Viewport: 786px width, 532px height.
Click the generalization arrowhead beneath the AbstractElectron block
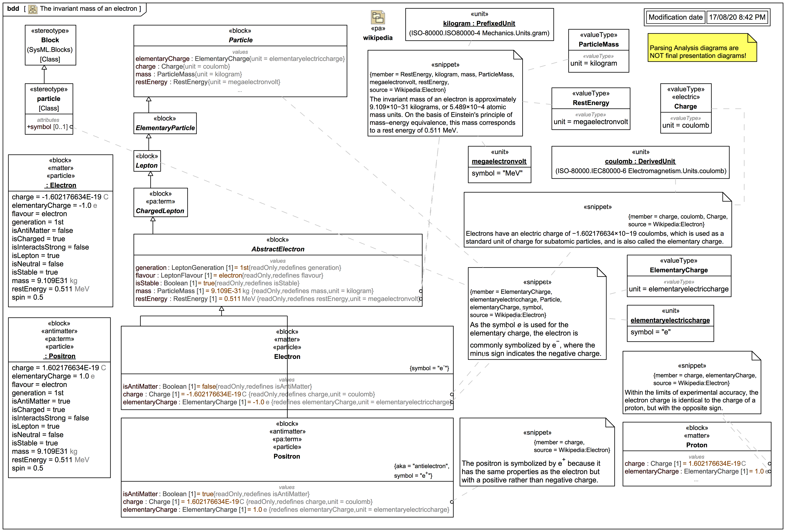221,309
